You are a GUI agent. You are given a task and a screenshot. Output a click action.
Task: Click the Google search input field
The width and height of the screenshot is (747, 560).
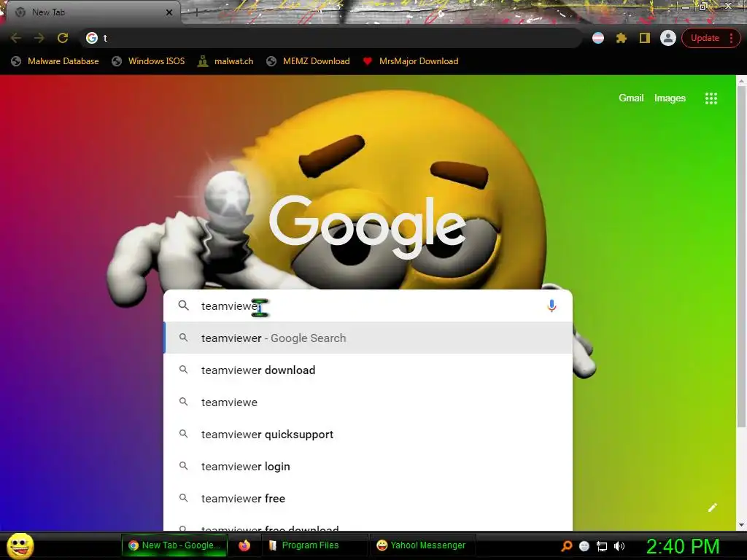(x=368, y=306)
